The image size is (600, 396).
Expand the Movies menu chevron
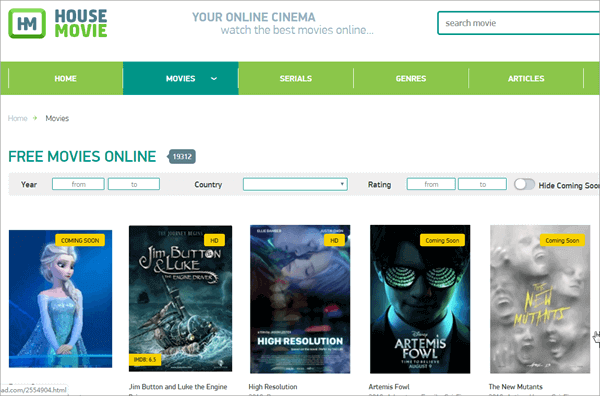(214, 78)
